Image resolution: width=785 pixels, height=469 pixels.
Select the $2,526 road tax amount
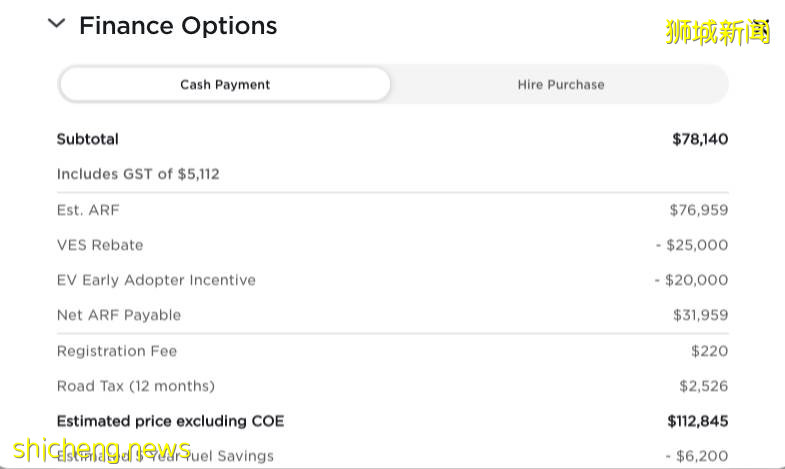tap(704, 386)
